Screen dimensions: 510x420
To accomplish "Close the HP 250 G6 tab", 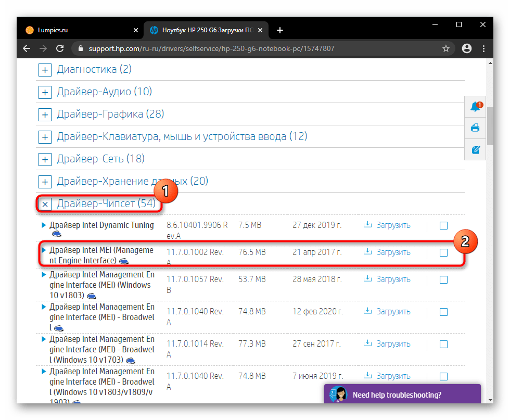I will [x=260, y=30].
